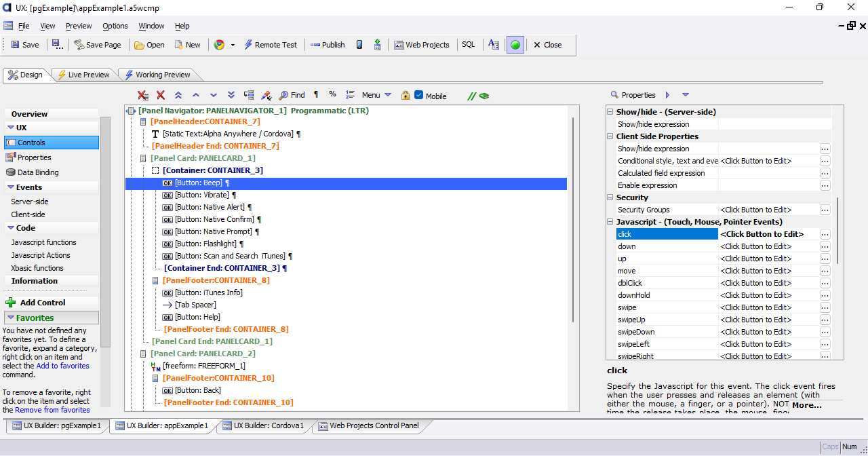Open the Web Projects Control Panel tab
This screenshot has height=456, width=868.
click(368, 426)
